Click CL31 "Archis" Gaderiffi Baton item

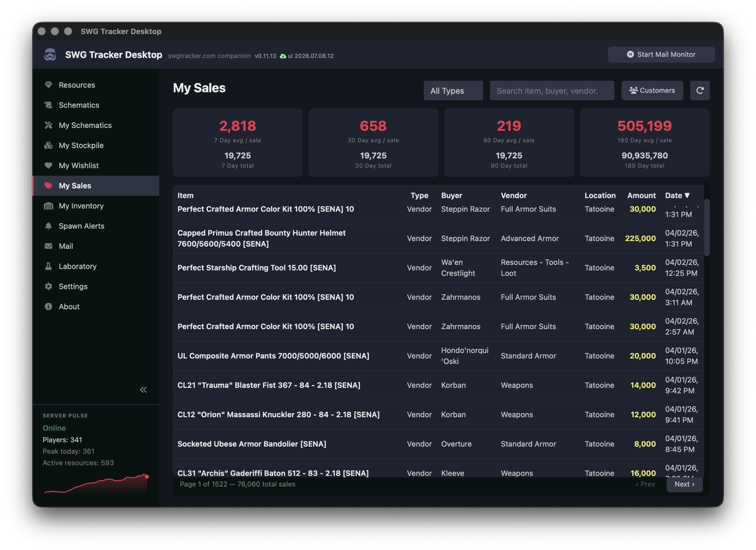[273, 473]
